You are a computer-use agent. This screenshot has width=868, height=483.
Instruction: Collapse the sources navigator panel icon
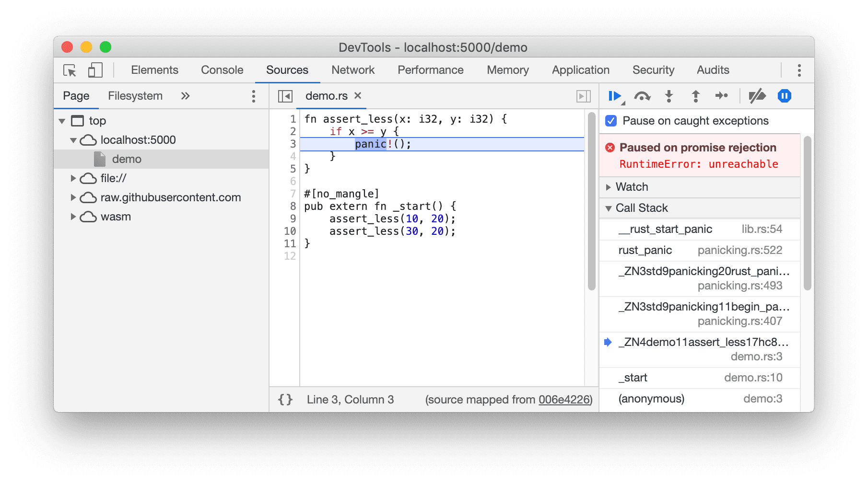click(x=285, y=96)
